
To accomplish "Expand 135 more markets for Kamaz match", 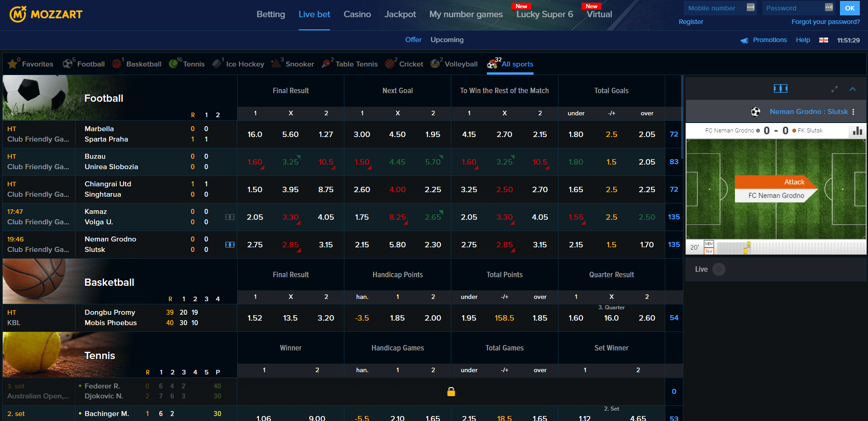I will [674, 217].
